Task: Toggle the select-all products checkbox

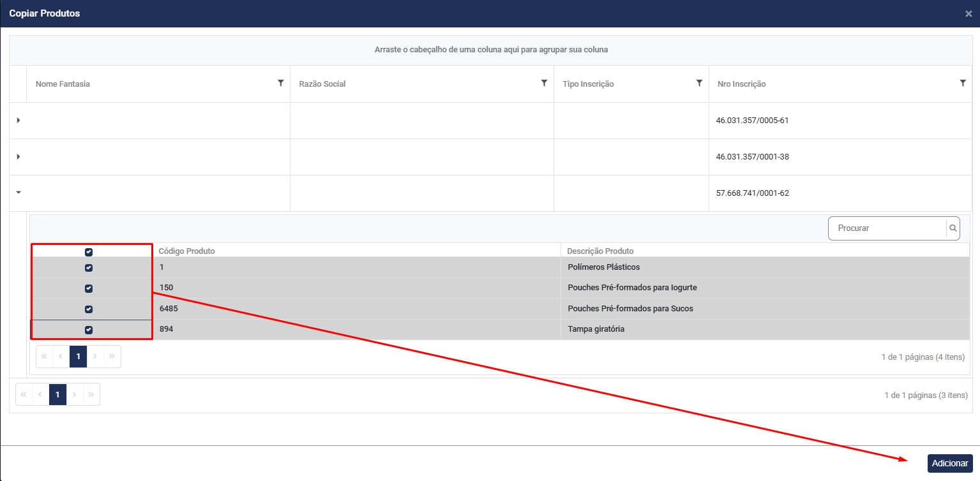Action: click(x=89, y=251)
